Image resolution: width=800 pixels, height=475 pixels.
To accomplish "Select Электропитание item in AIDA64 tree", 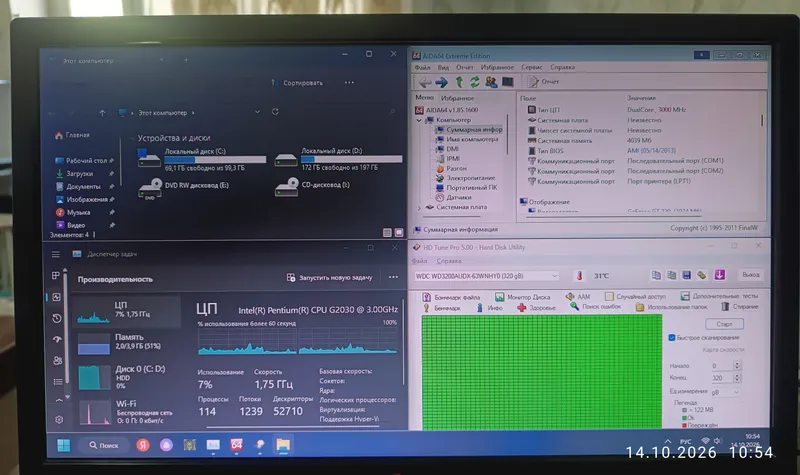I will pyautogui.click(x=465, y=178).
